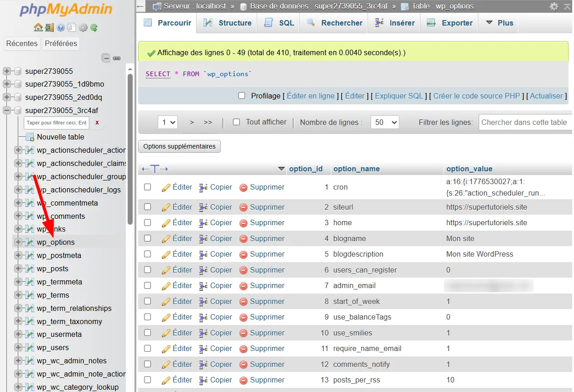The width and height of the screenshot is (574, 392).
Task: Open the Plus tab dropdown menu
Action: (x=499, y=23)
